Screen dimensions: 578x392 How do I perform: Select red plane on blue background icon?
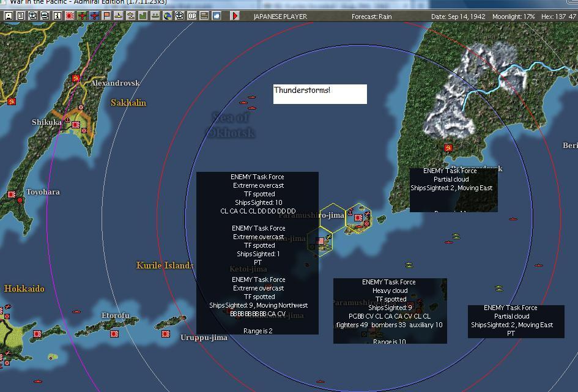pos(94,16)
